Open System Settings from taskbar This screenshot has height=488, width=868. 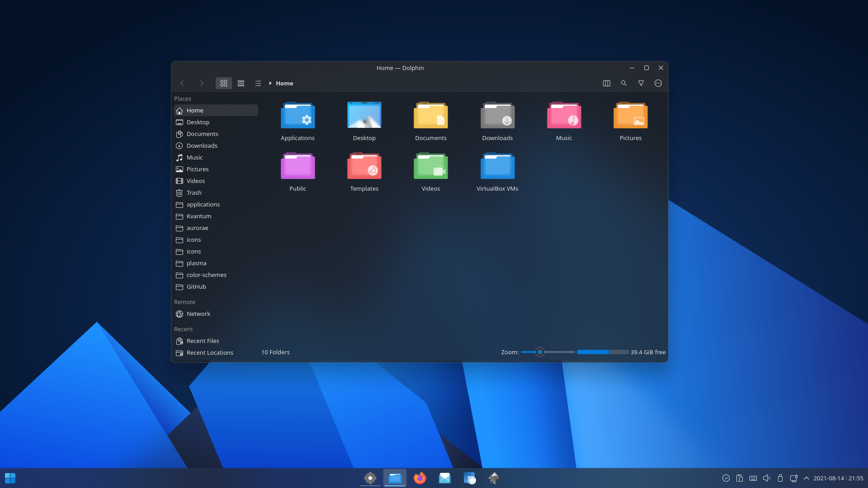(x=370, y=478)
